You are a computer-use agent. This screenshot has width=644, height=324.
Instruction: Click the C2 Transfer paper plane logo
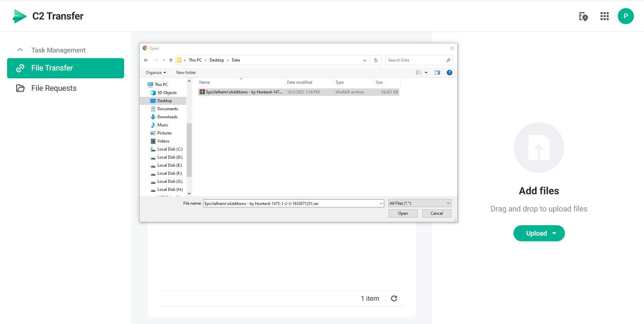(x=20, y=16)
